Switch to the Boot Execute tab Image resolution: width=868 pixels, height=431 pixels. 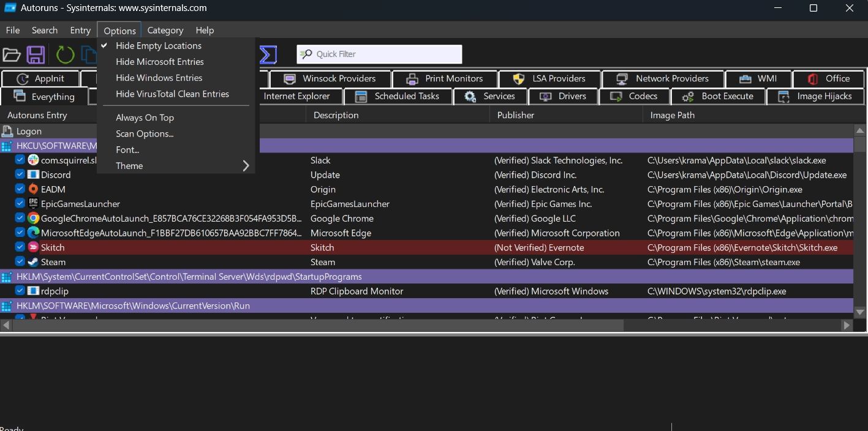point(719,97)
